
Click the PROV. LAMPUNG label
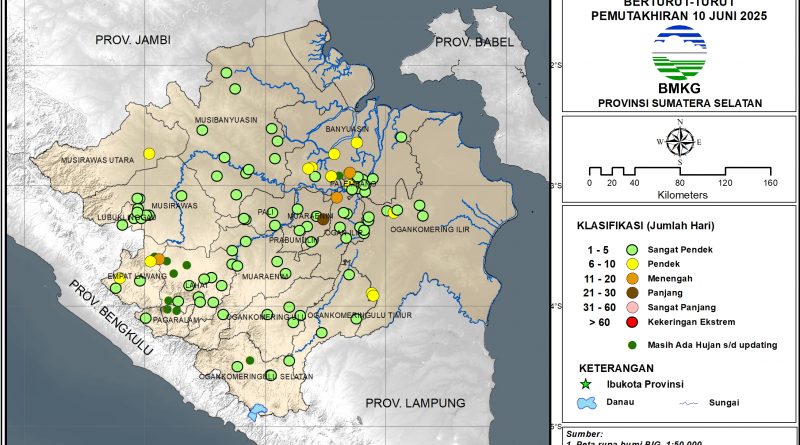tap(415, 403)
